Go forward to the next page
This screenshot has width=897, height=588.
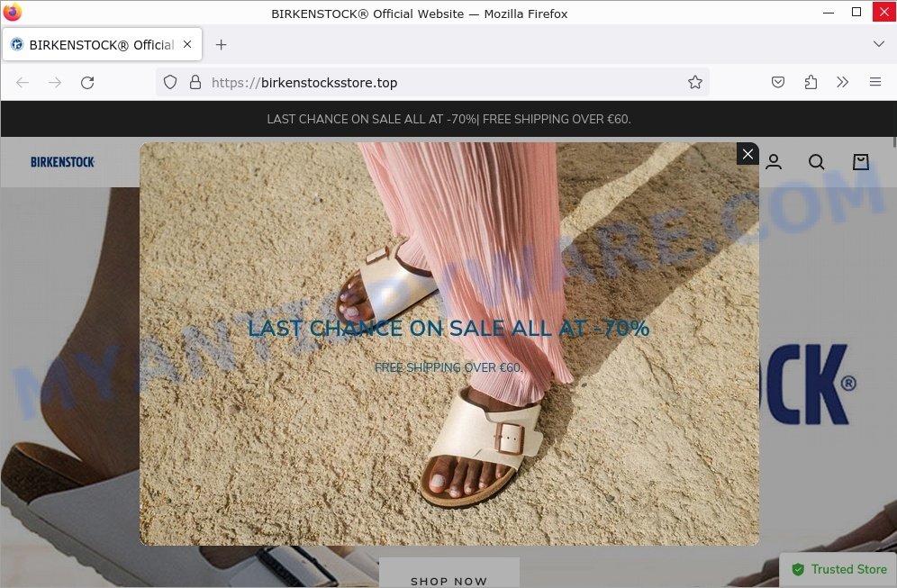(x=55, y=82)
